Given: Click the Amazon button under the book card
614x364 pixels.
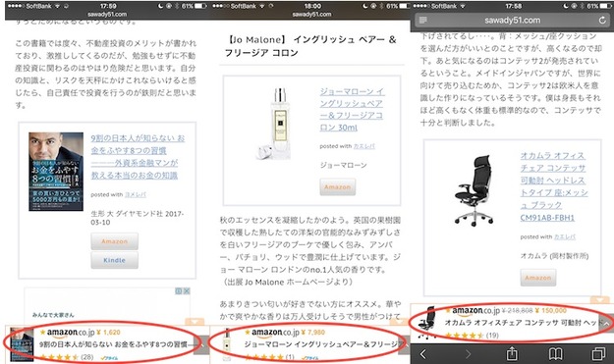Looking at the screenshot, I should point(114,241).
